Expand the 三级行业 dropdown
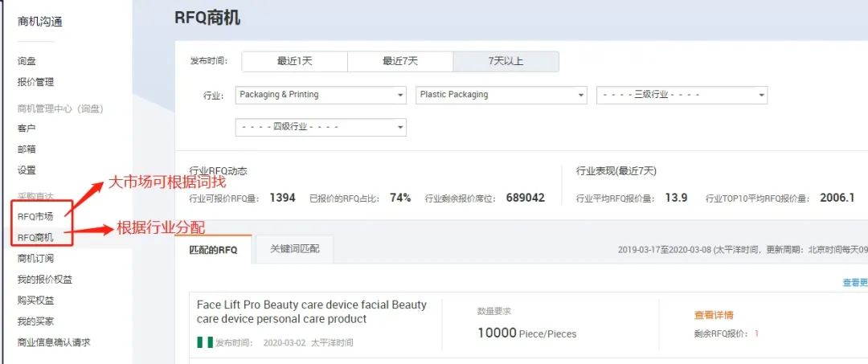This screenshot has height=364, width=868. [682, 95]
